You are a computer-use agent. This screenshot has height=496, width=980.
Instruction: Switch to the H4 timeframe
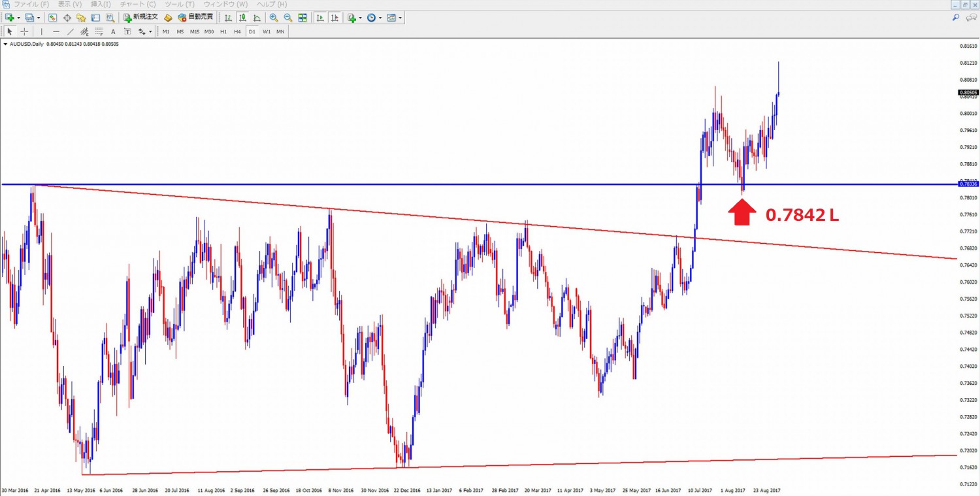coord(237,31)
